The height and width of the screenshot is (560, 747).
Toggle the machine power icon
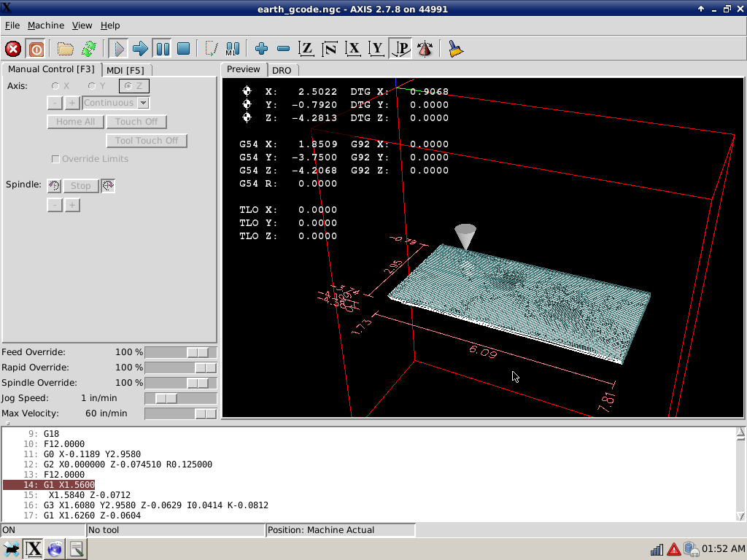36,49
